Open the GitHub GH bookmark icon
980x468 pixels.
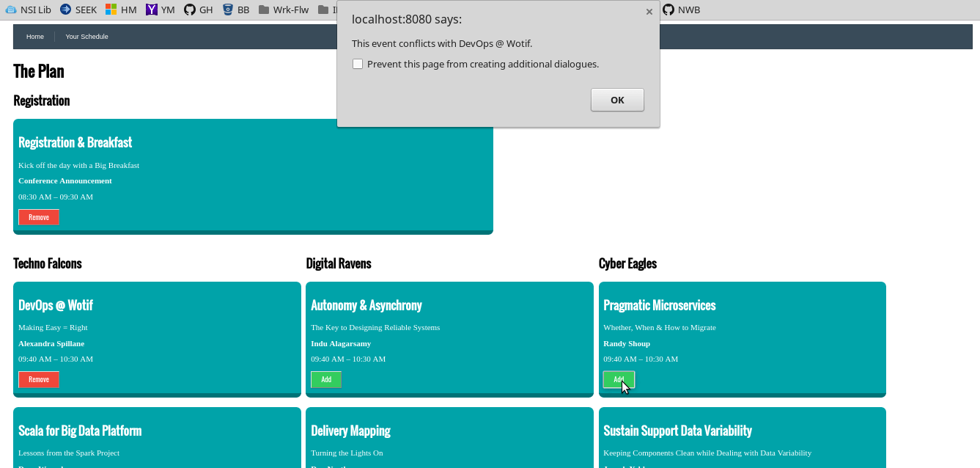tap(190, 10)
